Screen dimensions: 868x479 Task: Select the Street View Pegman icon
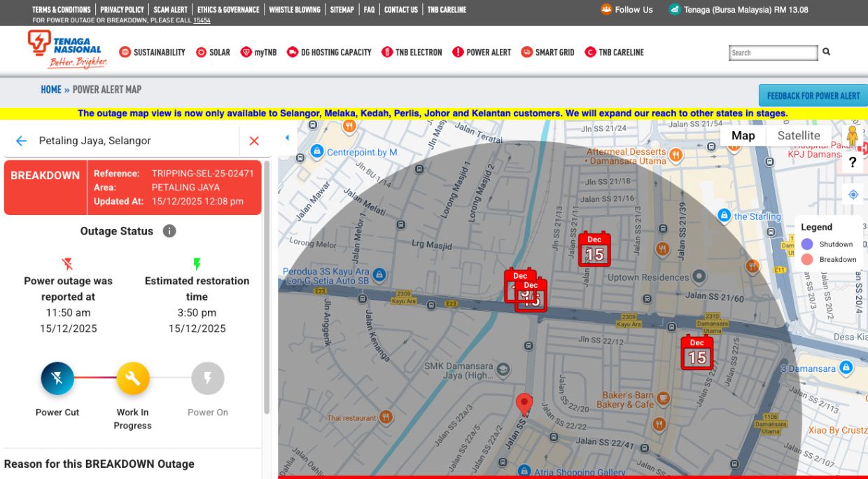(x=853, y=135)
